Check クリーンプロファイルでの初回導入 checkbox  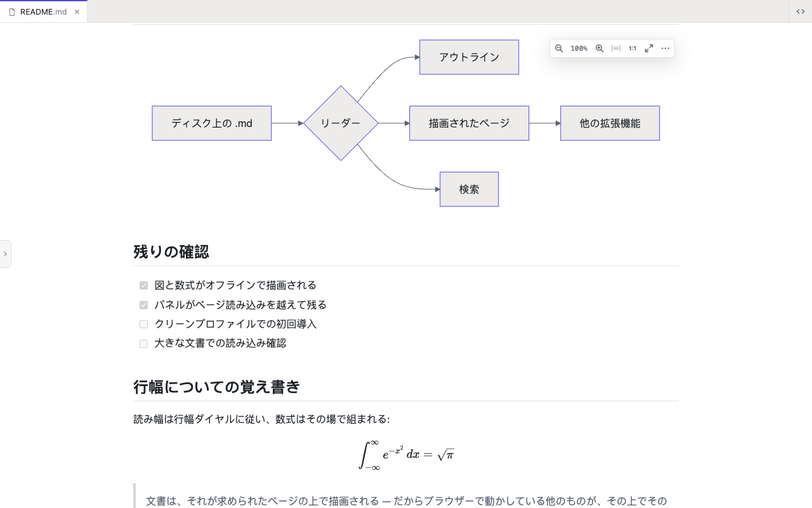(x=143, y=324)
